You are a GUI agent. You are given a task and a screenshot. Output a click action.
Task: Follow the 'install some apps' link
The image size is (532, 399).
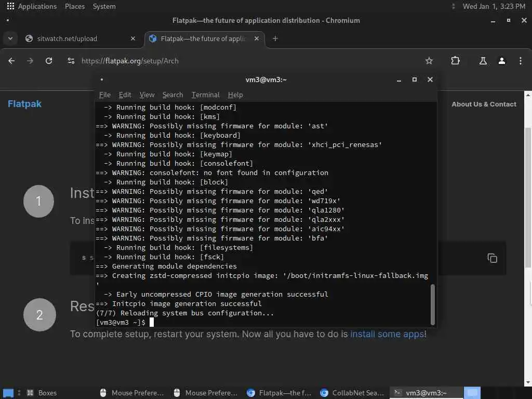pyautogui.click(x=387, y=334)
